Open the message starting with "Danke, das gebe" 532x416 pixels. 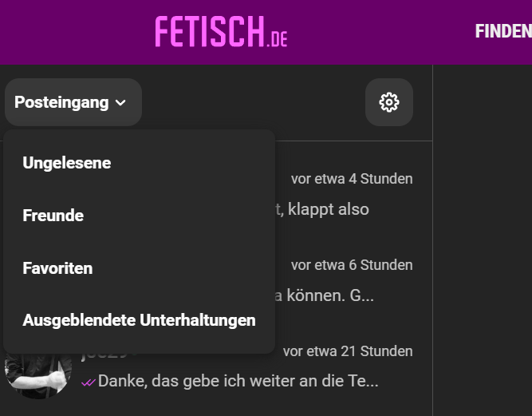[x=238, y=382]
